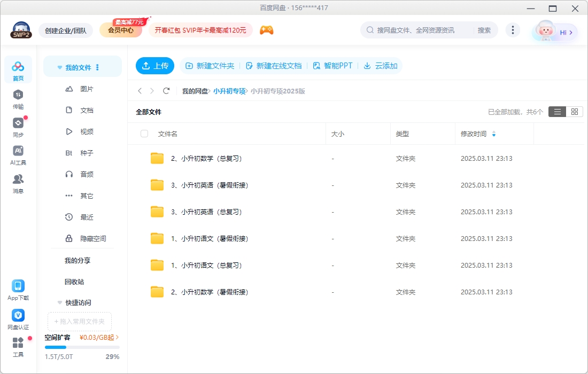
Task: Open 会员中心
Action: [121, 30]
